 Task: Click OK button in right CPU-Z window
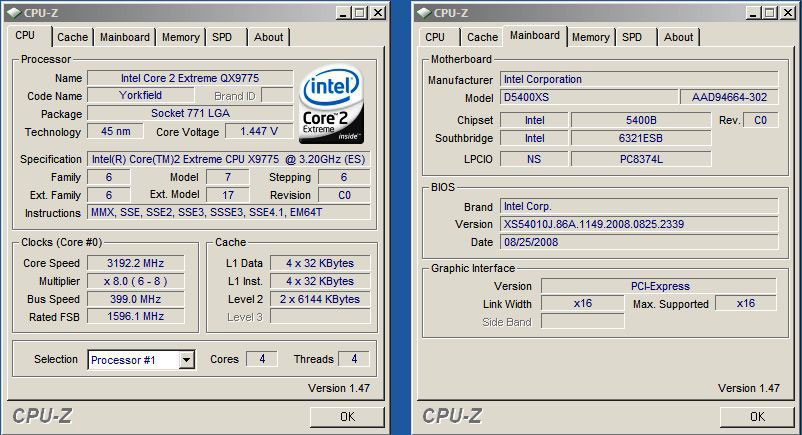click(758, 417)
